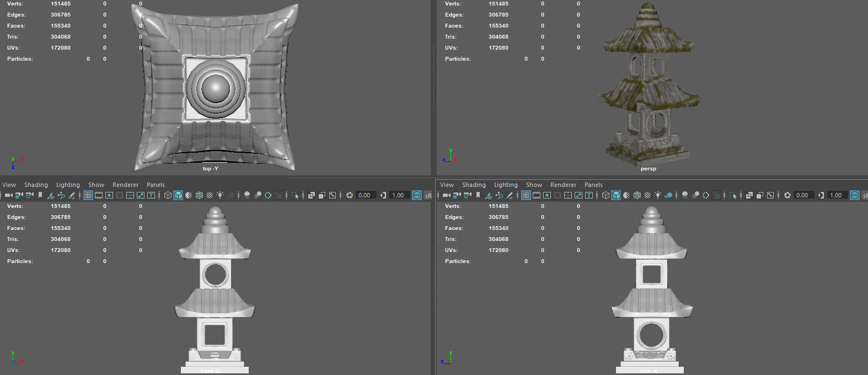
Task: Toggle Shadows icon in front view panel toolbar
Action: click(231, 195)
